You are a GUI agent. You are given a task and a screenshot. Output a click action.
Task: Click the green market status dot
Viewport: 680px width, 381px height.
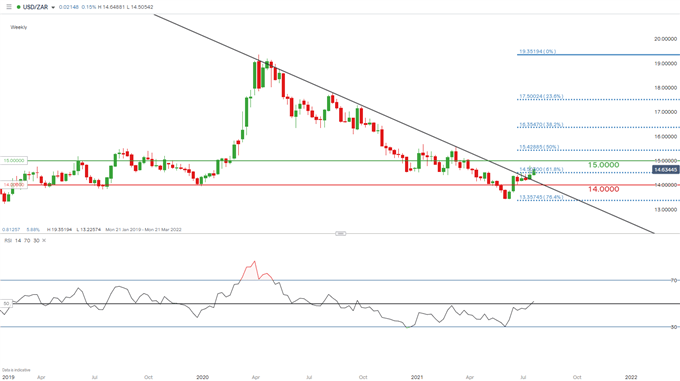18,7
